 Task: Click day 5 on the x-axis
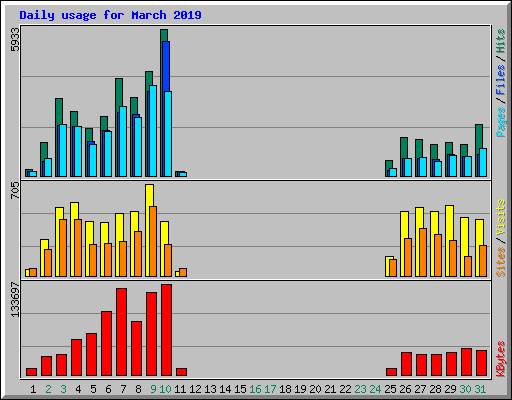pos(93,389)
